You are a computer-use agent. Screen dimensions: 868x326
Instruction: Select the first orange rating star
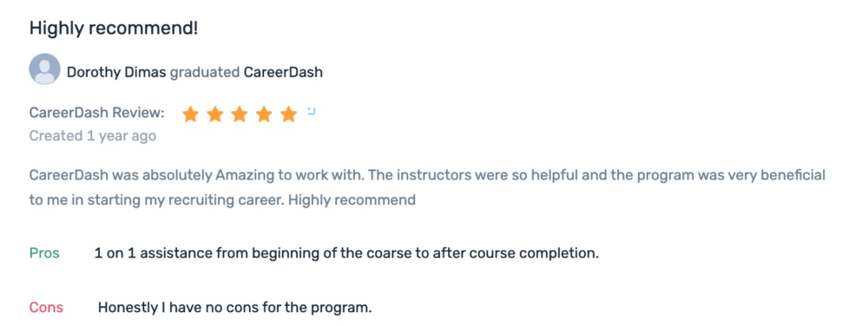[190, 114]
